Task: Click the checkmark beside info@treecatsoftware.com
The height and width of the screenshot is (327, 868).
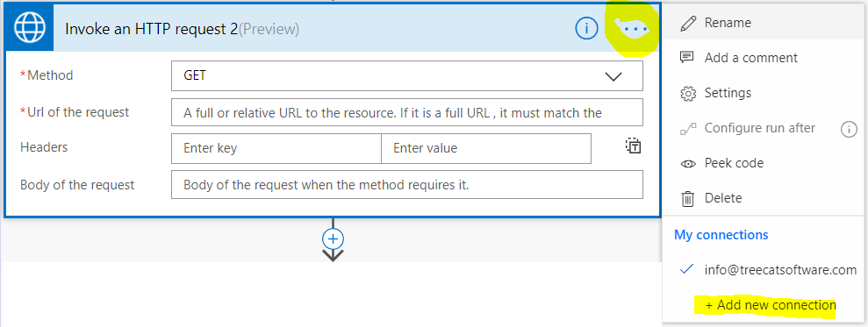Action: [687, 269]
